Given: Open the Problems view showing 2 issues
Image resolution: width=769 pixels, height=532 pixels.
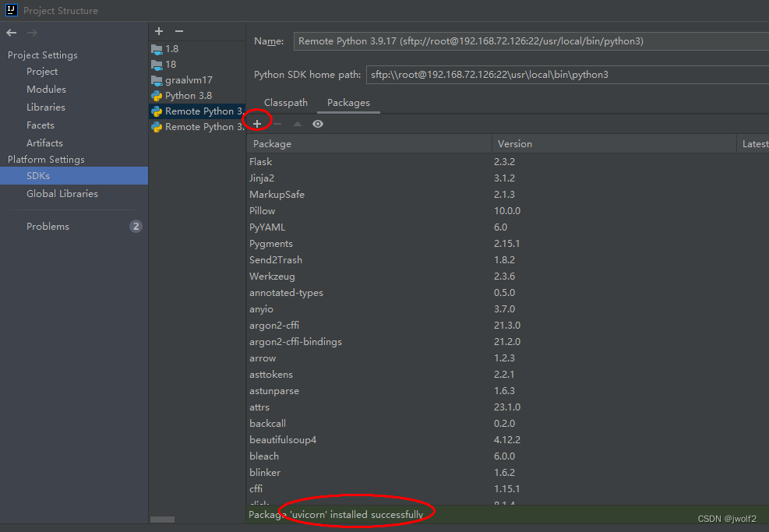Looking at the screenshot, I should [48, 226].
